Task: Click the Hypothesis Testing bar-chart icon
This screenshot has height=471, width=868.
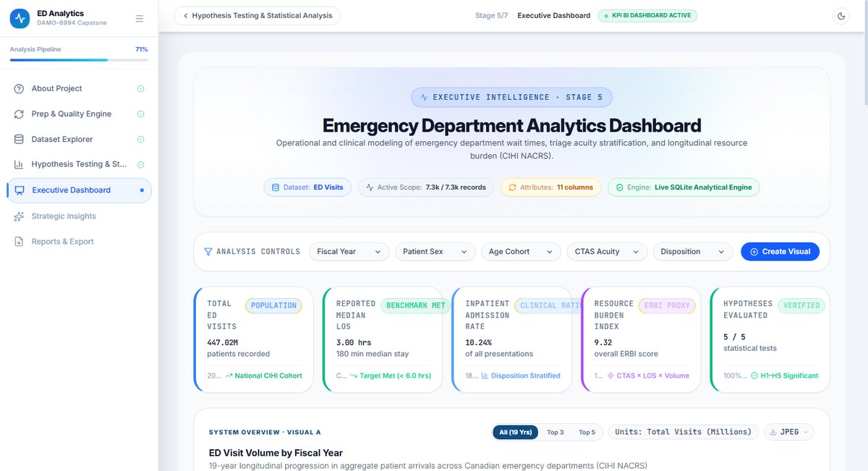Action: click(19, 164)
